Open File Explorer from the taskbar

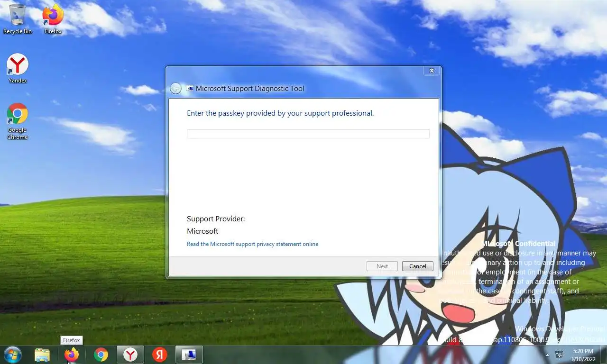pos(42,355)
